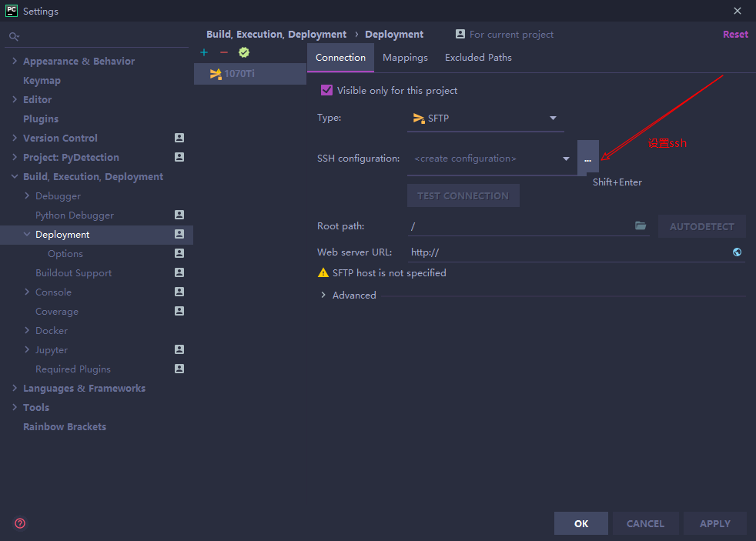Expand the Docker node

[x=27, y=330]
